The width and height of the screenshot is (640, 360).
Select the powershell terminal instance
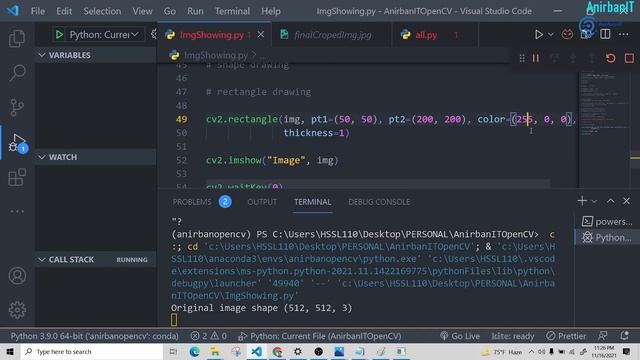click(x=607, y=222)
